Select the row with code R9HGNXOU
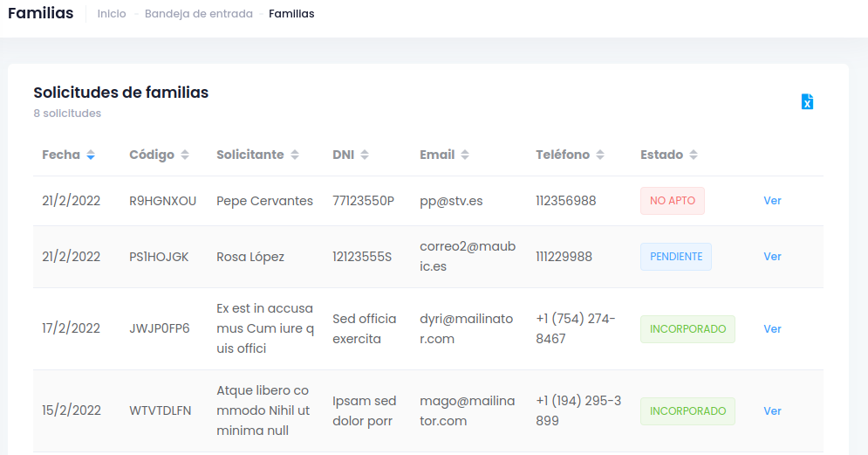Image resolution: width=868 pixels, height=455 pixels. click(162, 201)
